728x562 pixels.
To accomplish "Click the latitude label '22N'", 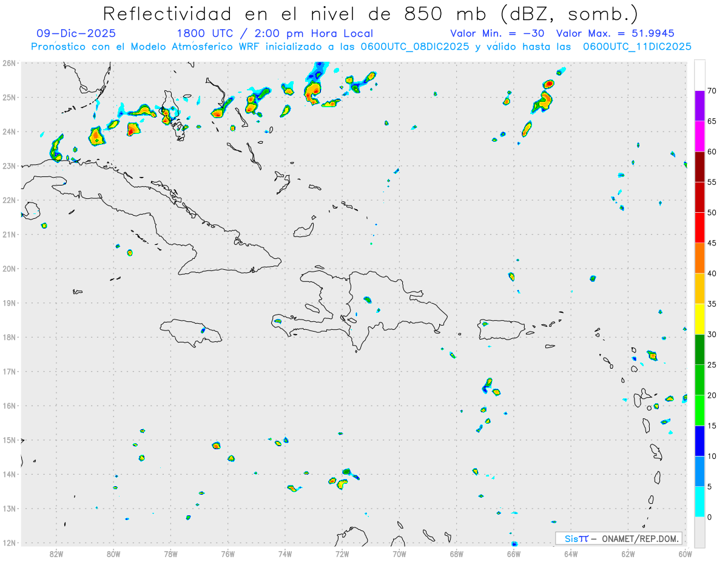I will click(x=8, y=200).
